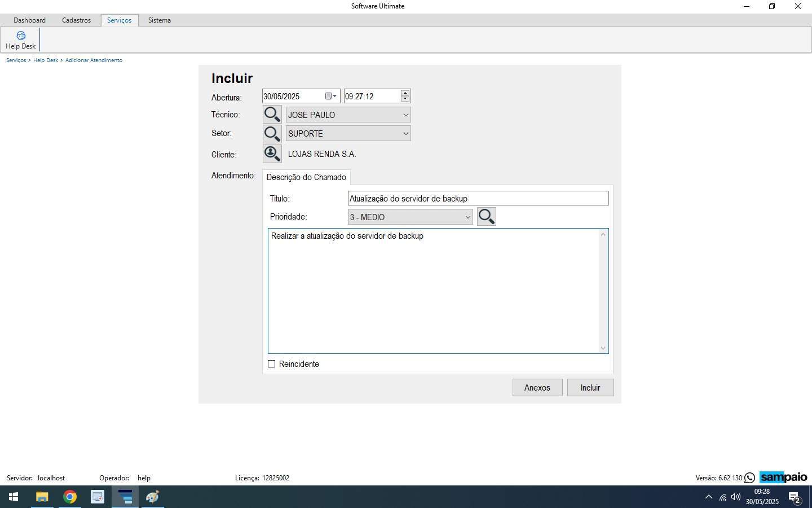Show hidden system tray icons
Image resolution: width=812 pixels, height=508 pixels.
point(709,497)
